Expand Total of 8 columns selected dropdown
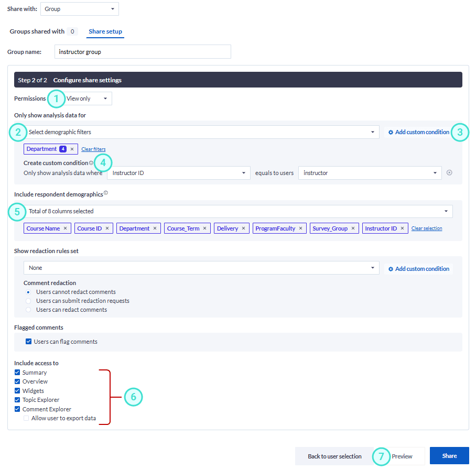Image resolution: width=476 pixels, height=470 pixels. pos(238,211)
